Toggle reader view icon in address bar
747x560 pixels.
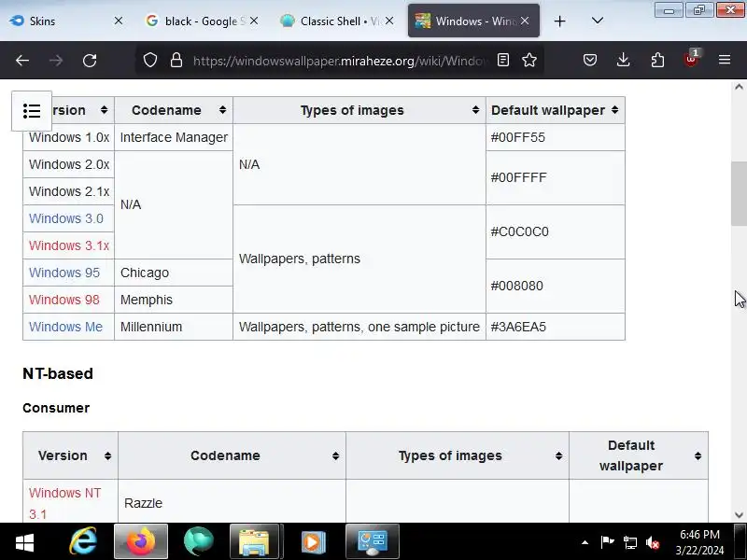pos(503,60)
